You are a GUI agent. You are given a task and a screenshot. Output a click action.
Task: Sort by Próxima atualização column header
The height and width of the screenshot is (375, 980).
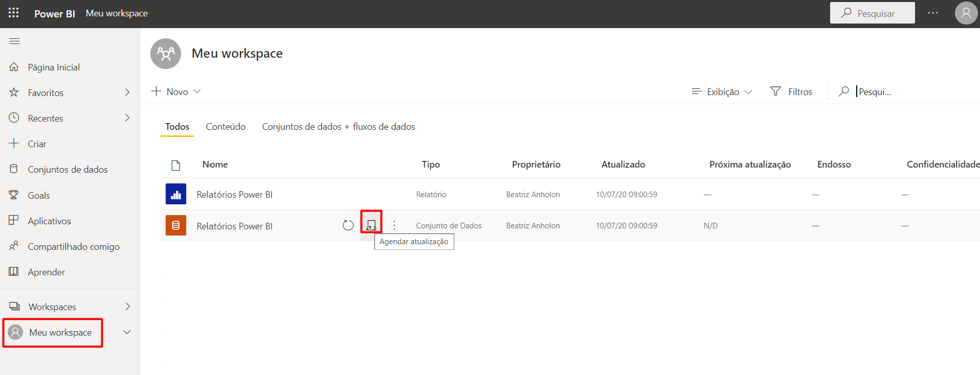click(x=750, y=165)
